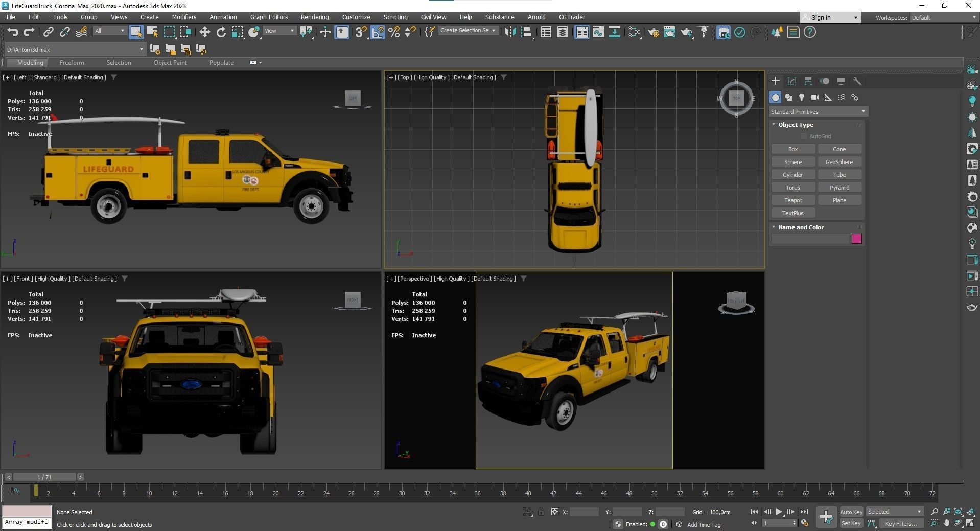Activate the Select and Rotate tool
Viewport: 980px width, 531px height.
coord(221,32)
